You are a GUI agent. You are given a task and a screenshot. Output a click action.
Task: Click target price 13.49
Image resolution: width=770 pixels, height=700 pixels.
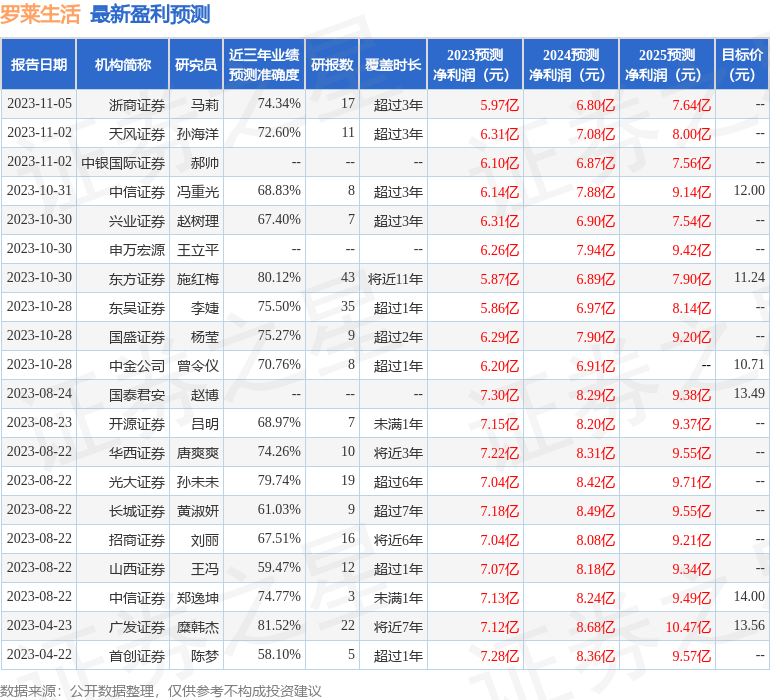(x=749, y=393)
